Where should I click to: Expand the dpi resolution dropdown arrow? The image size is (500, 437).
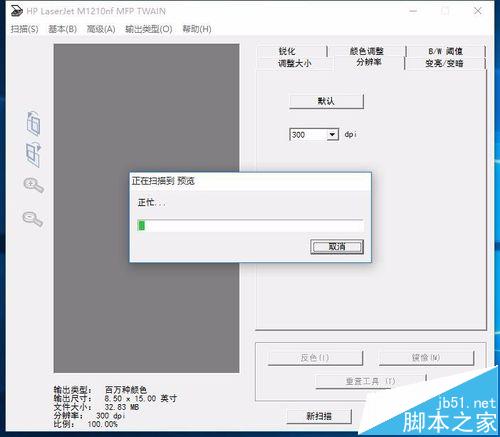332,135
